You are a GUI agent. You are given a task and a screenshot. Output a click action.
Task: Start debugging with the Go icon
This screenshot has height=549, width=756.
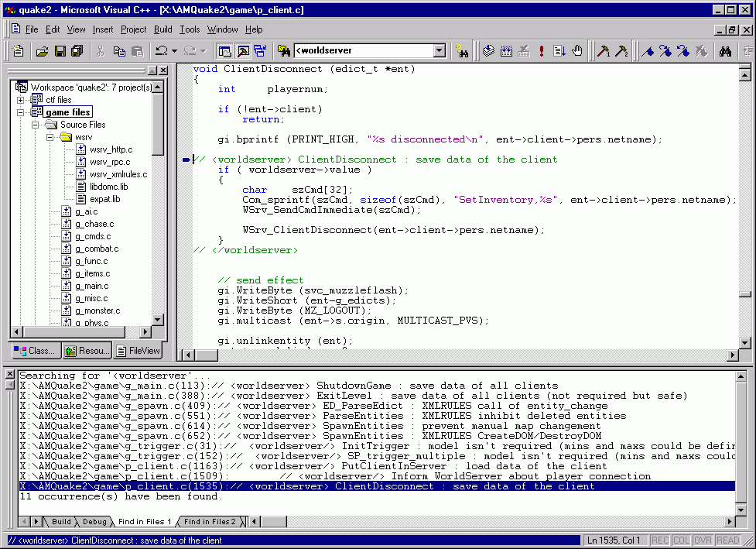click(x=559, y=50)
